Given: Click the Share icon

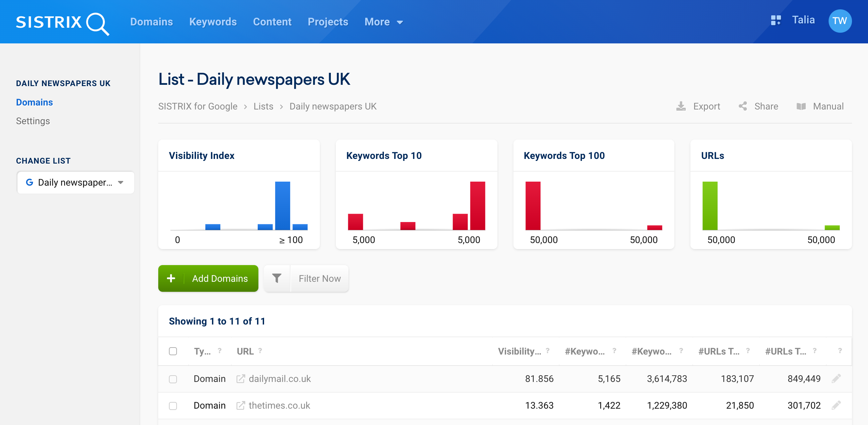Looking at the screenshot, I should point(743,107).
